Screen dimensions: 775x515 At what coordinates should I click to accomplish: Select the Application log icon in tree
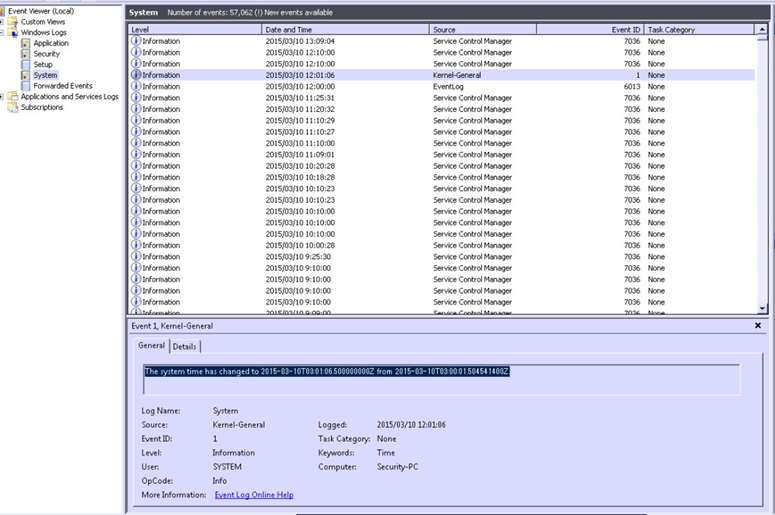point(26,43)
